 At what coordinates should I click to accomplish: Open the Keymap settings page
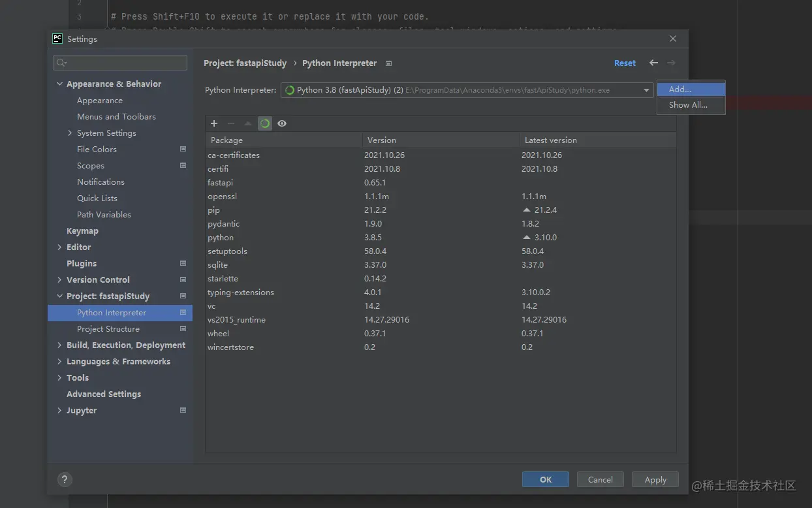click(82, 230)
